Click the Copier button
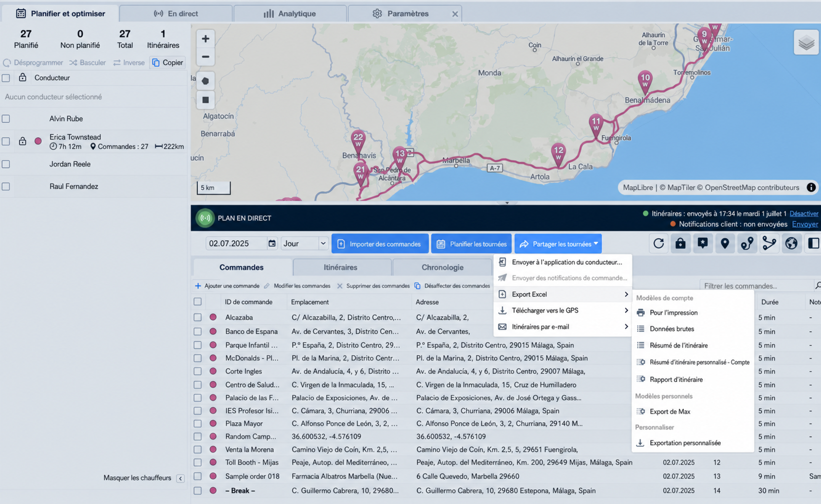 point(168,63)
